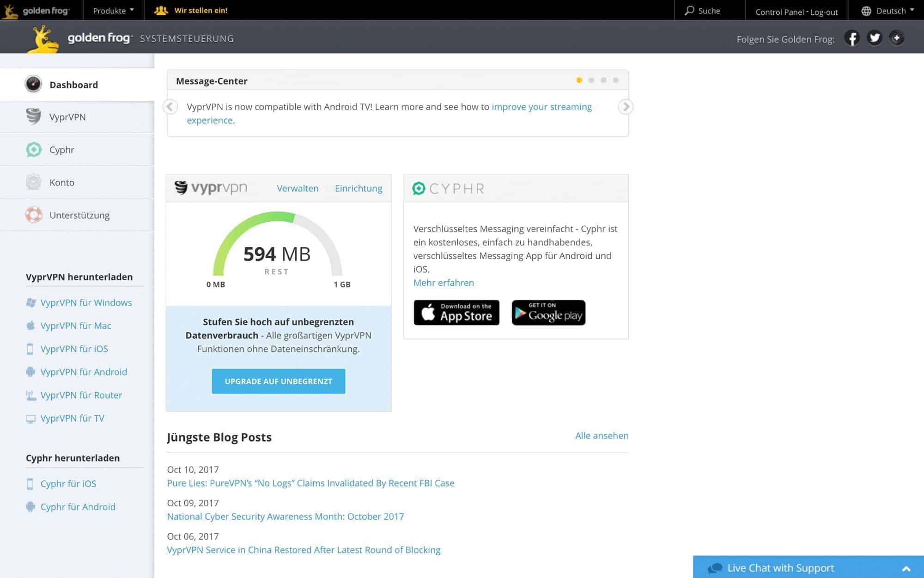Click the TV icon beside VyprVPN für TV
Viewport: 924px width, 578px height.
(30, 418)
